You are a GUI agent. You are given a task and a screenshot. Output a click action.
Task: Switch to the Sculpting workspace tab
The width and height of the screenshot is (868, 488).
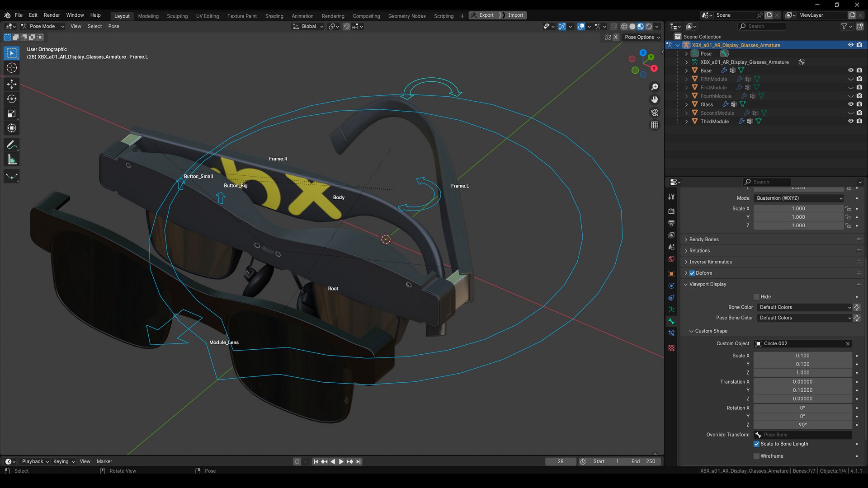coord(177,16)
